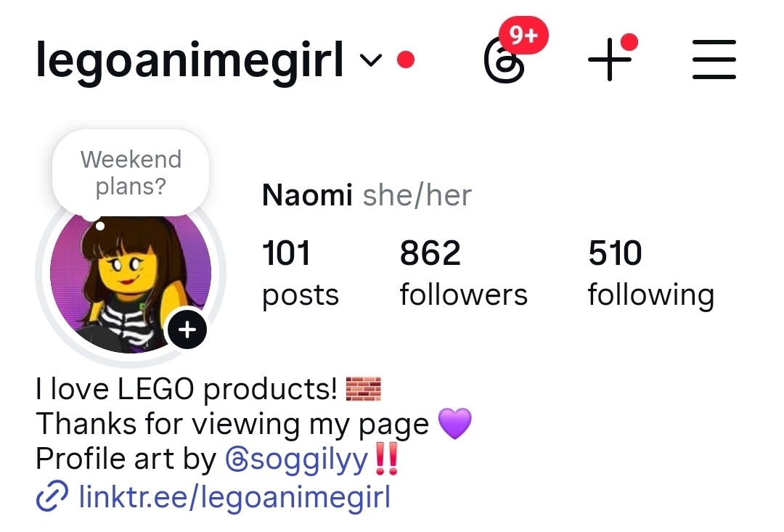Tap the plus create-new-post icon
Viewport: 784px width, 532px height.
[610, 59]
